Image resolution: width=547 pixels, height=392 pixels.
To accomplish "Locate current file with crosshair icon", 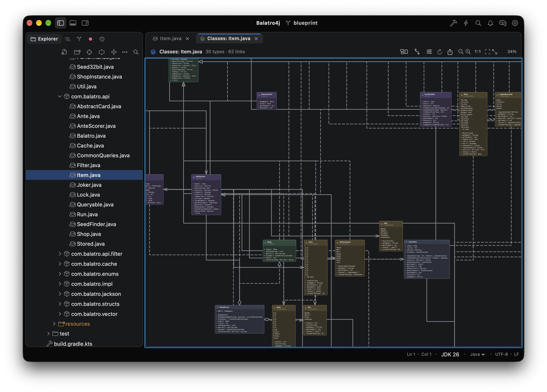I will (89, 52).
